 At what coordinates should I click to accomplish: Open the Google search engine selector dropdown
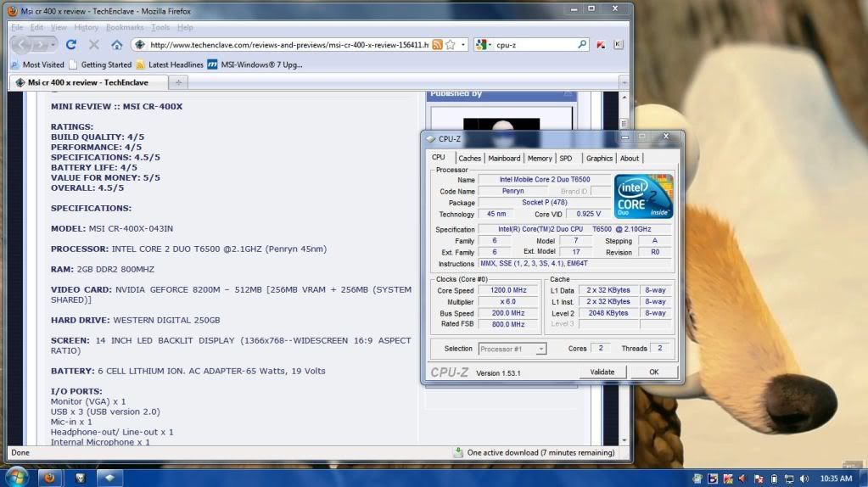pyautogui.click(x=484, y=45)
